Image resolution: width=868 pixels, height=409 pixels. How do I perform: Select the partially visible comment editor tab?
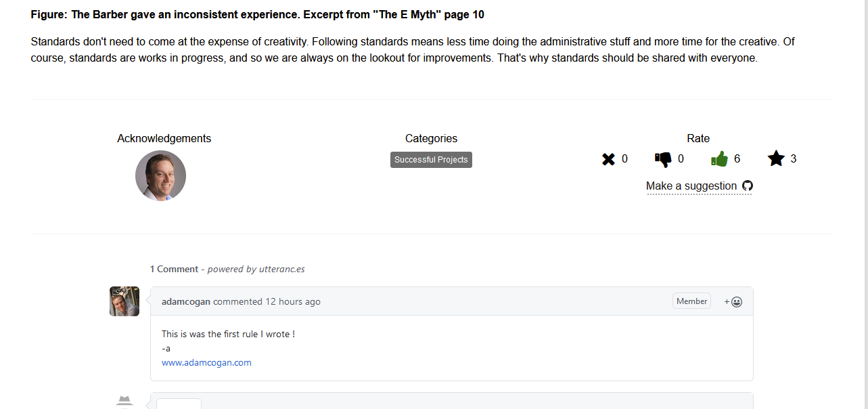pos(179,404)
